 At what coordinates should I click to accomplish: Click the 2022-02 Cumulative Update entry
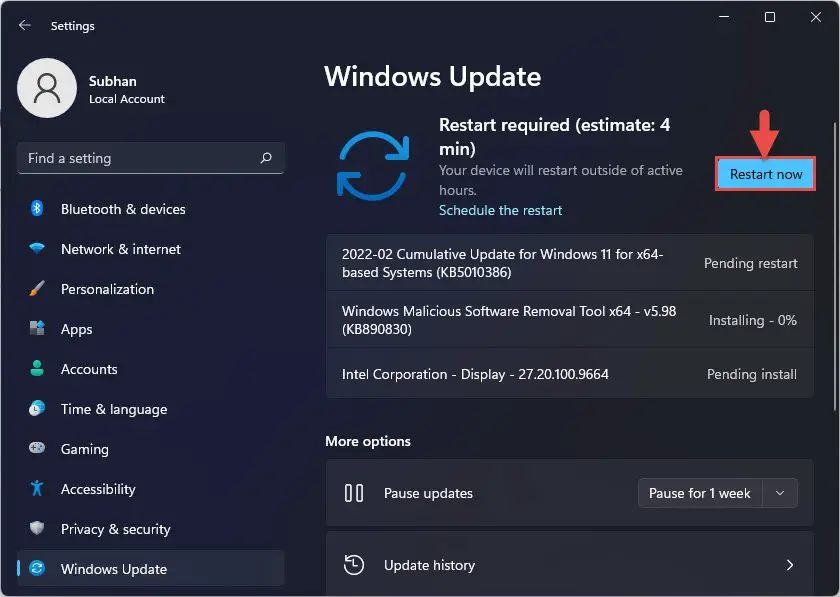pos(569,263)
